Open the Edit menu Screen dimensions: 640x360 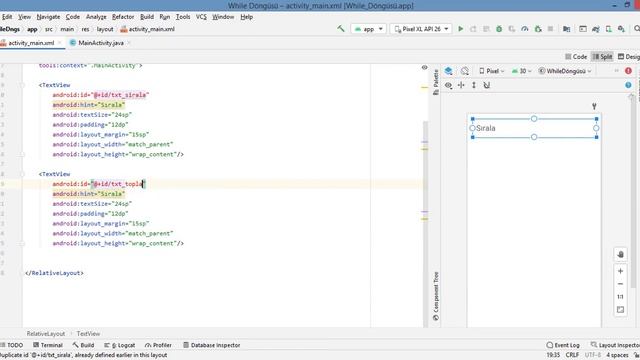click(x=7, y=17)
